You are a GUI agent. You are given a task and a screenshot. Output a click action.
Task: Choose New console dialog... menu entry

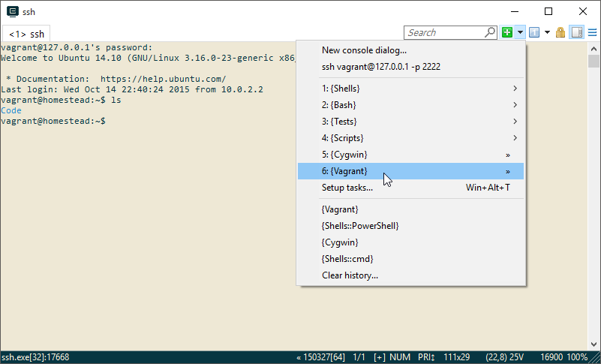tap(364, 50)
